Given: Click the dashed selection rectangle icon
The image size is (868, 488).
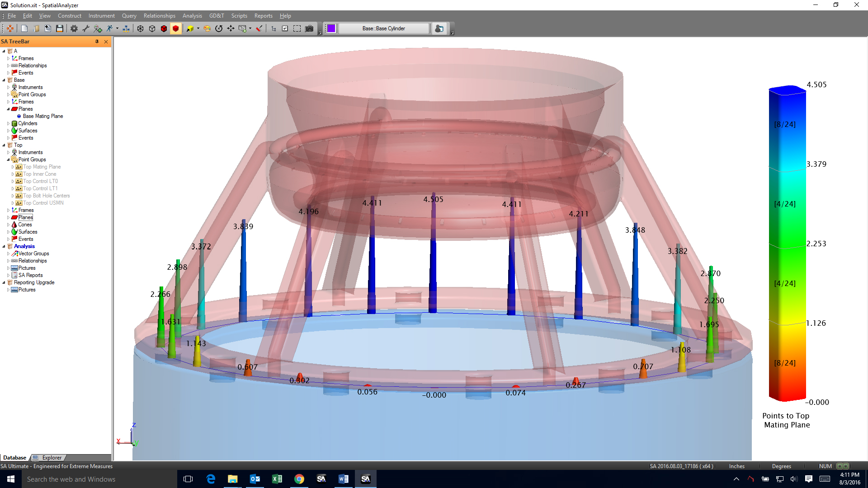Looking at the screenshot, I should [x=297, y=28].
